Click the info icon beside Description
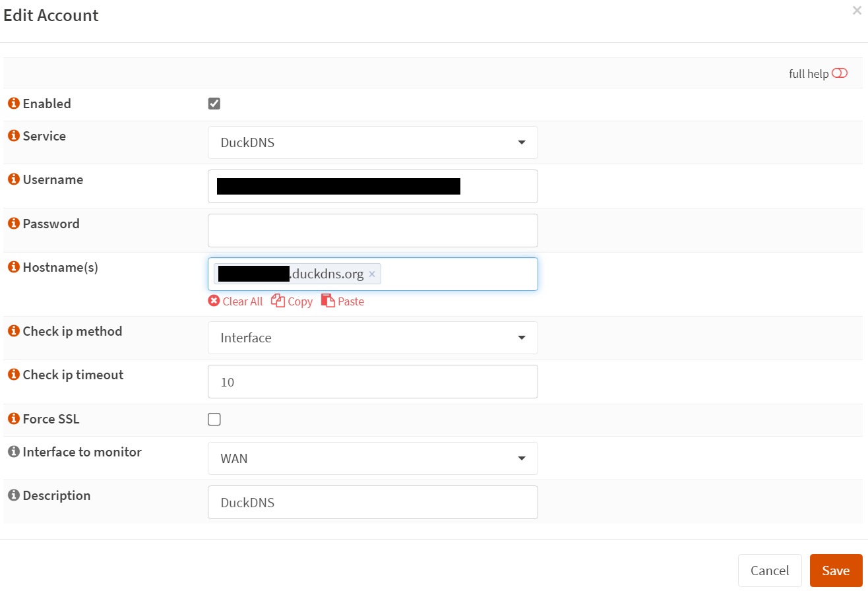 click(13, 495)
